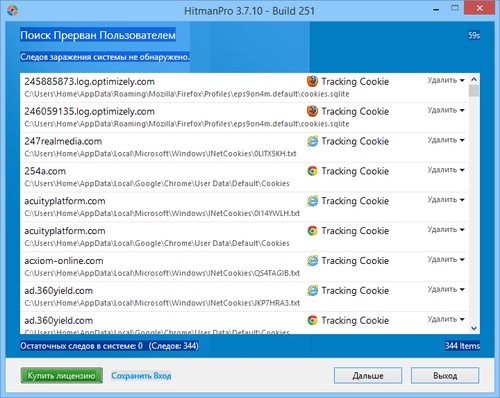Screen dimensions: 500x398
Task: Click Internet Explorer icon for ad.360yield.com JKP7HRA3.txt
Action: 312,291
